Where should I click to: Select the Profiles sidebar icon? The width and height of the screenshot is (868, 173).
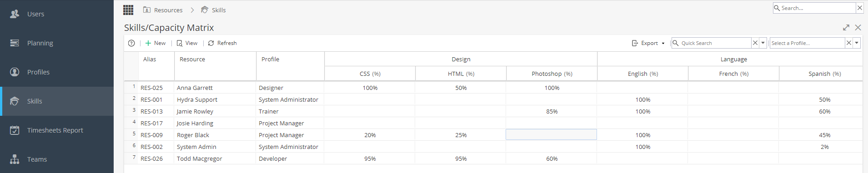pos(15,72)
